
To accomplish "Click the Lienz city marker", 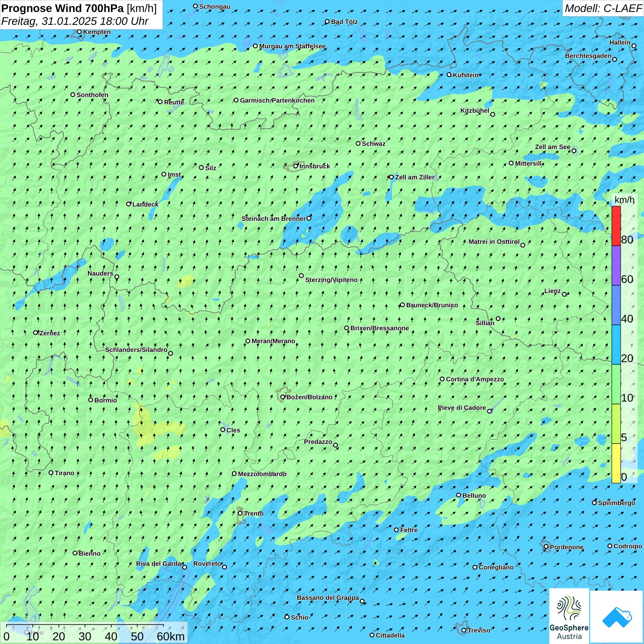I will pos(564,294).
